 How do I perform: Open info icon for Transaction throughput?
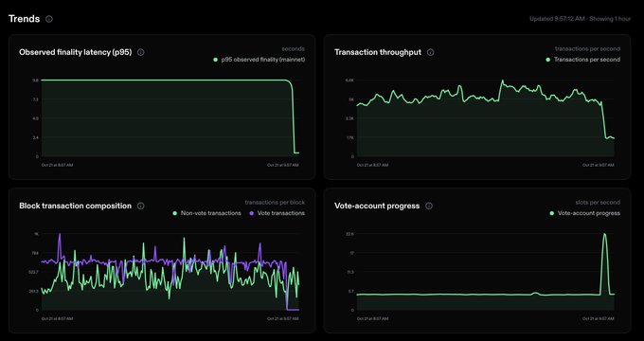coord(430,52)
